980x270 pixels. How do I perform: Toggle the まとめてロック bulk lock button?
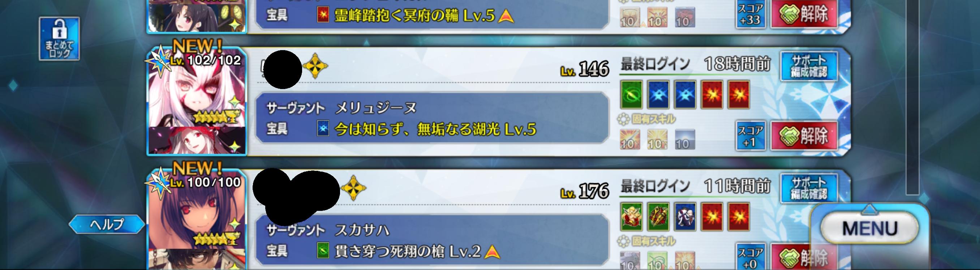[x=59, y=38]
